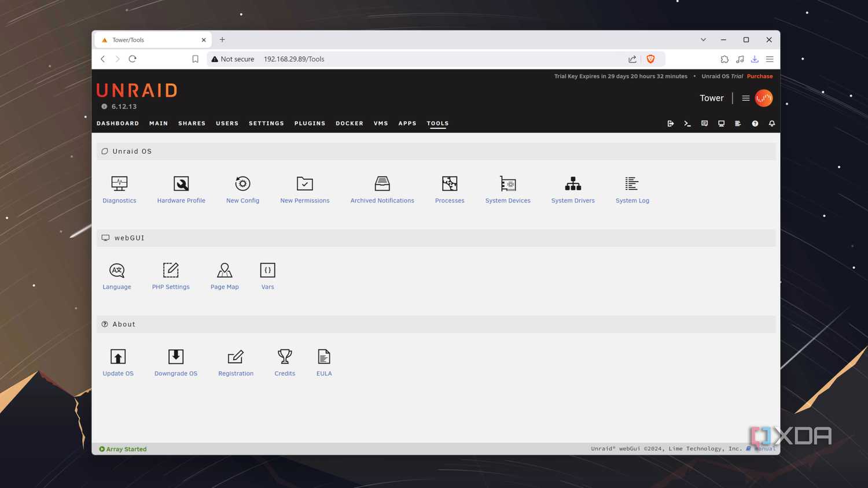The image size is (868, 488).
Task: Open the browser extensions icon
Action: 724,59
